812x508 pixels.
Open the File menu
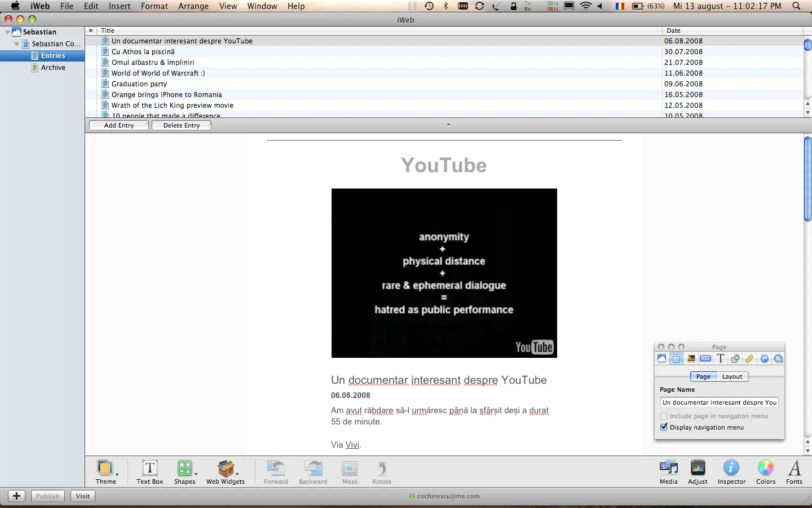pos(67,6)
